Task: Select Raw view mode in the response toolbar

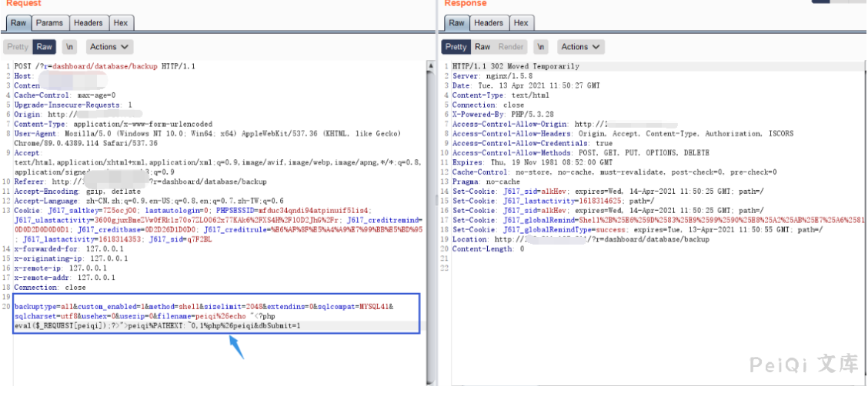Action: click(x=482, y=47)
